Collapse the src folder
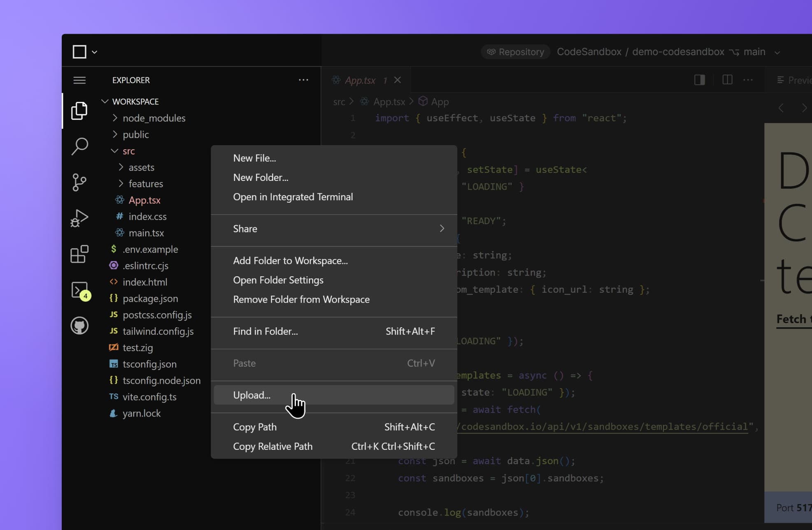The height and width of the screenshot is (530, 812). tap(128, 151)
